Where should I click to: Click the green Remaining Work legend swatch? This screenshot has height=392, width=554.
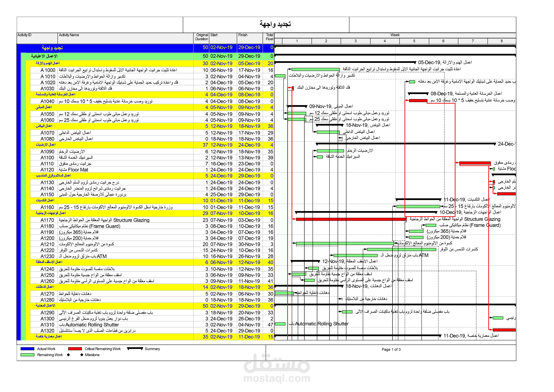[x=27, y=355]
